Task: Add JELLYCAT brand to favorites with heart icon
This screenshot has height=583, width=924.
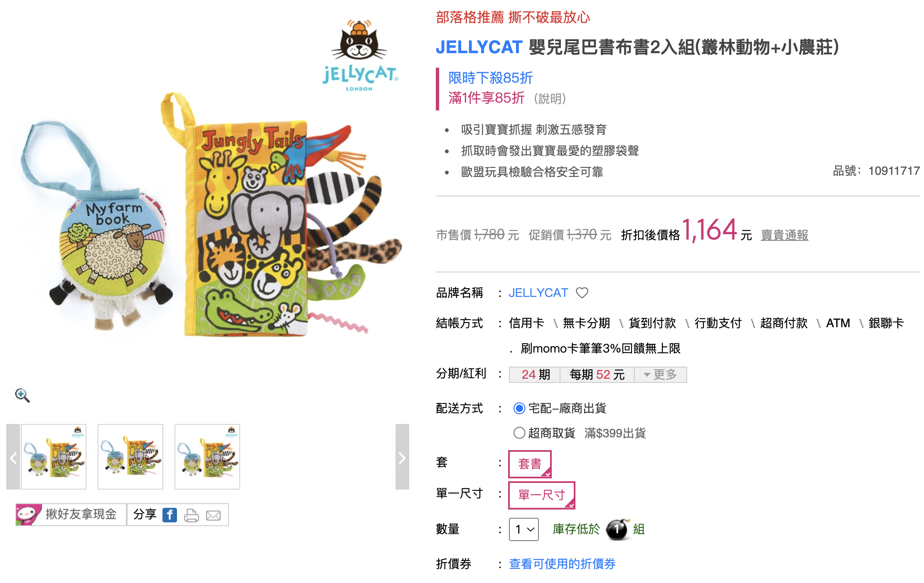Action: coord(582,293)
